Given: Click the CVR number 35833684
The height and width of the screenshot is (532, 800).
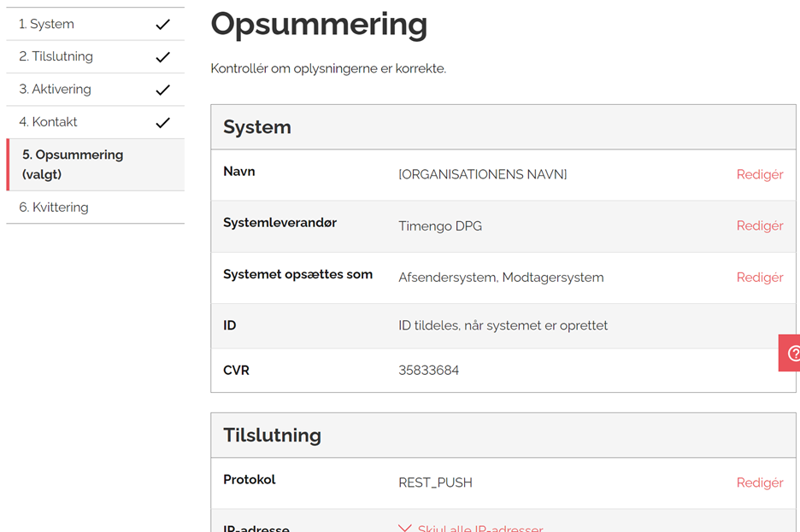Looking at the screenshot, I should [x=428, y=371].
